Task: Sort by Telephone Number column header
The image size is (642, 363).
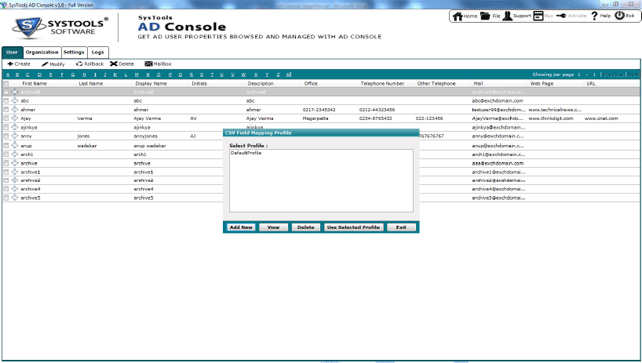Action: point(382,83)
